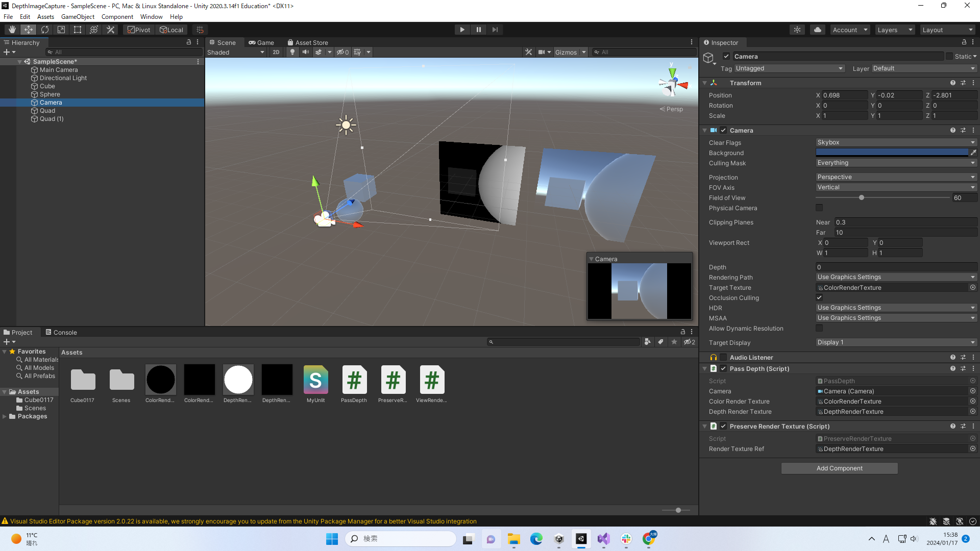Click the Pause button
980x551 pixels.
click(478, 30)
